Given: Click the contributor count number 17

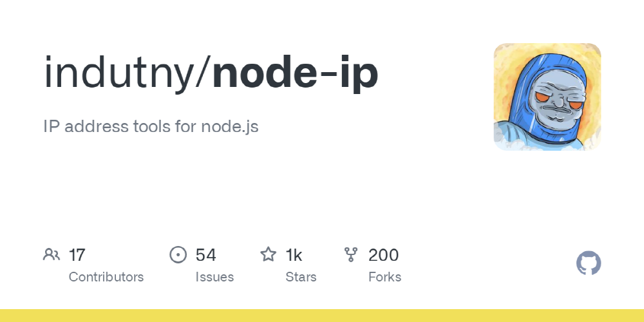Looking at the screenshot, I should (77, 255).
